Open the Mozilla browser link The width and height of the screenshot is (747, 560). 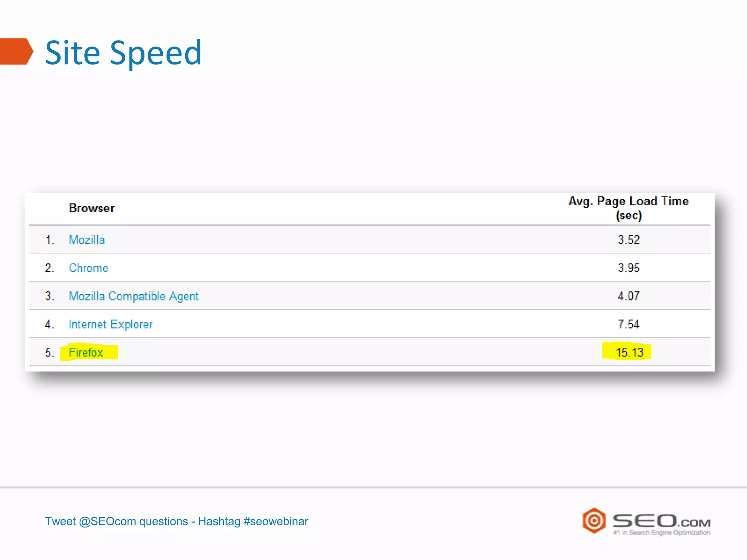point(87,240)
